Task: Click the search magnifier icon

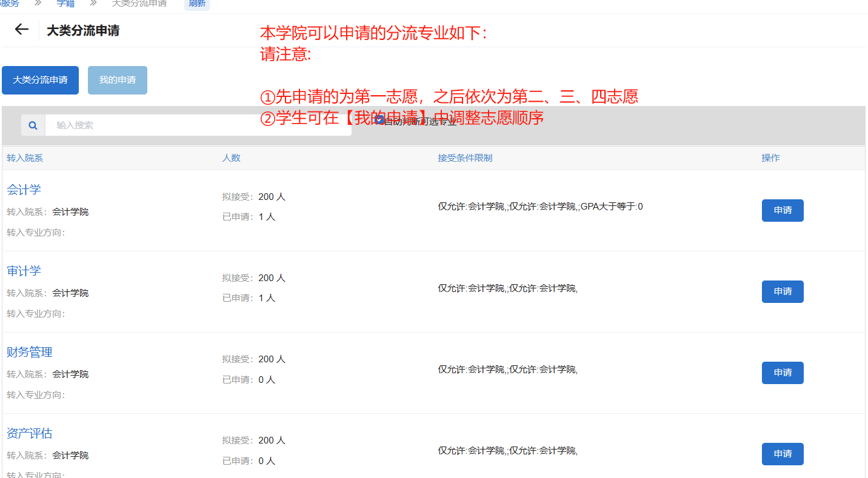Action: tap(33, 125)
